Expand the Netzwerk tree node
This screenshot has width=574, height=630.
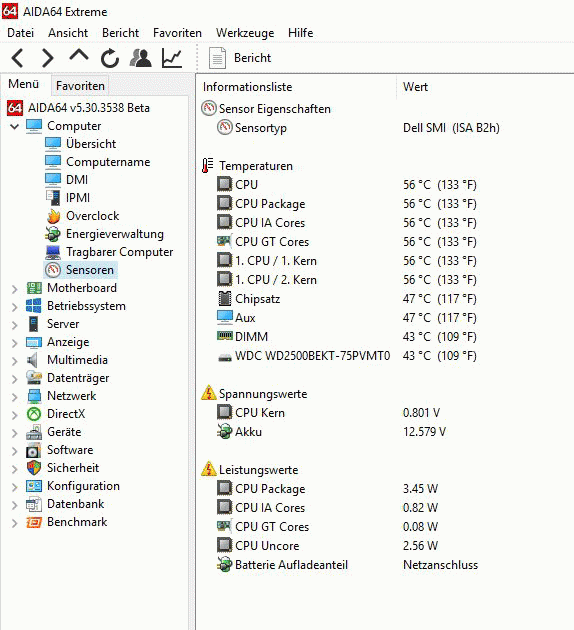click(x=14, y=397)
